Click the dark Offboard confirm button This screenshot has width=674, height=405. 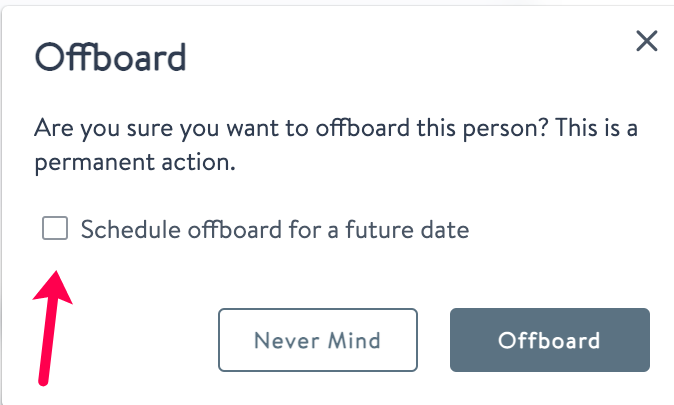[549, 340]
